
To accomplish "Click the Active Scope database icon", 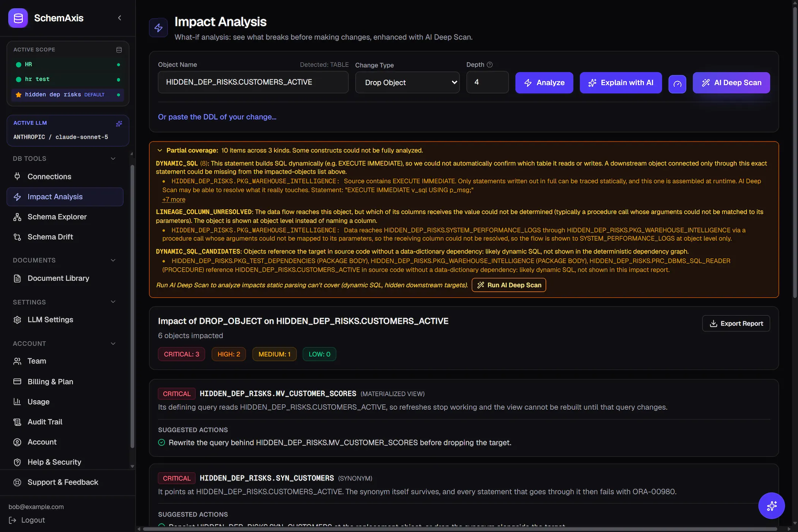I will click(x=119, y=50).
